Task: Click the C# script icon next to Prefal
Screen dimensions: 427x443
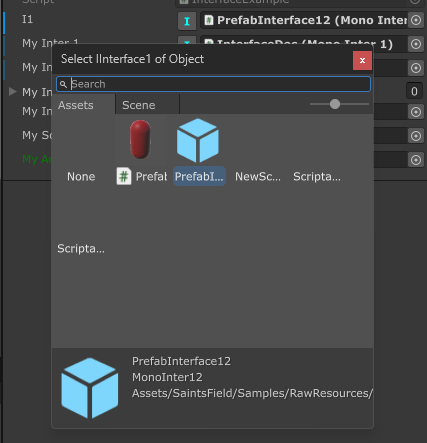Action: tap(124, 176)
